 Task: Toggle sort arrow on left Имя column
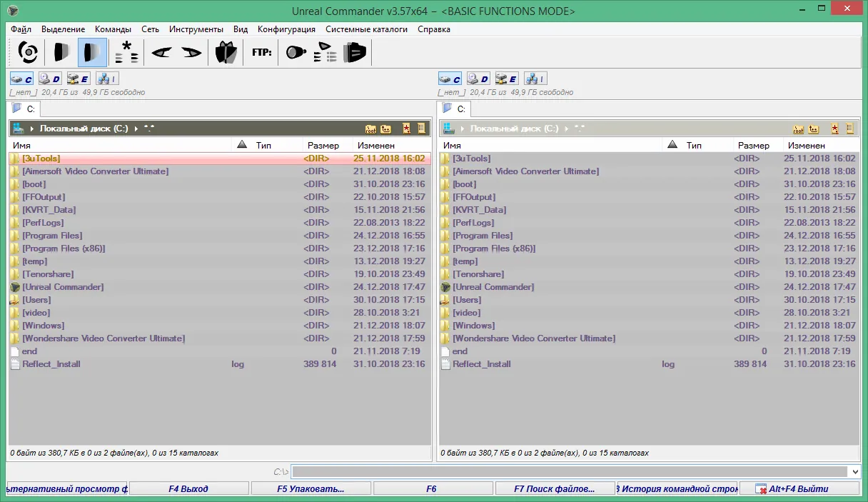pos(241,145)
